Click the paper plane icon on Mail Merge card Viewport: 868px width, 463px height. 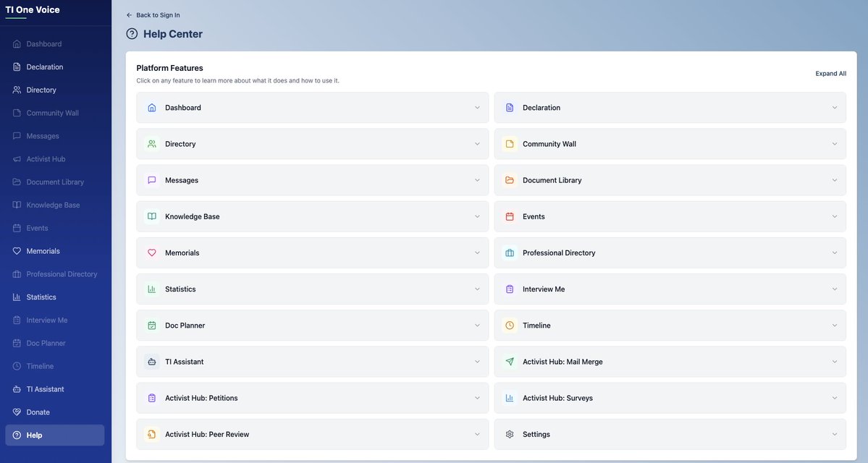click(509, 362)
